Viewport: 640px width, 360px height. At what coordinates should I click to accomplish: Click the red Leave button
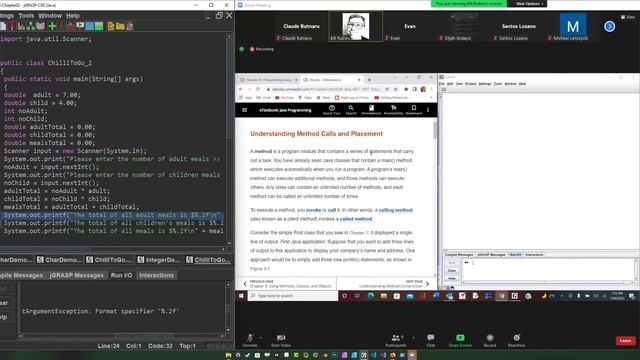tap(625, 340)
